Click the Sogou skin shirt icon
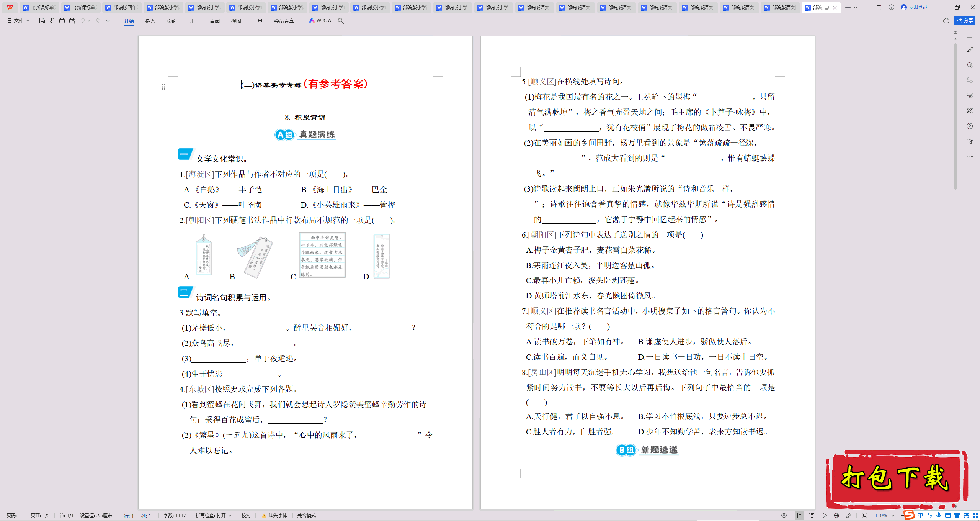The image size is (980, 521). pos(957,516)
